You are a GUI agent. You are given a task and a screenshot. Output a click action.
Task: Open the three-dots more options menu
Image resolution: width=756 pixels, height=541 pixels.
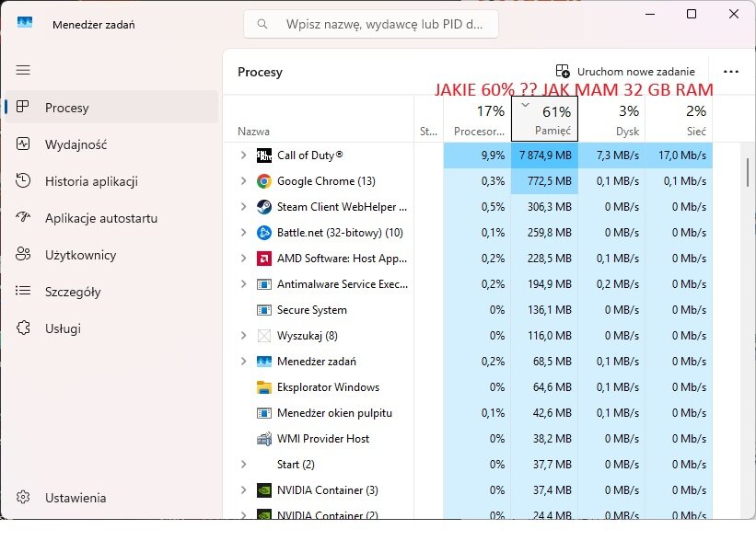731,72
